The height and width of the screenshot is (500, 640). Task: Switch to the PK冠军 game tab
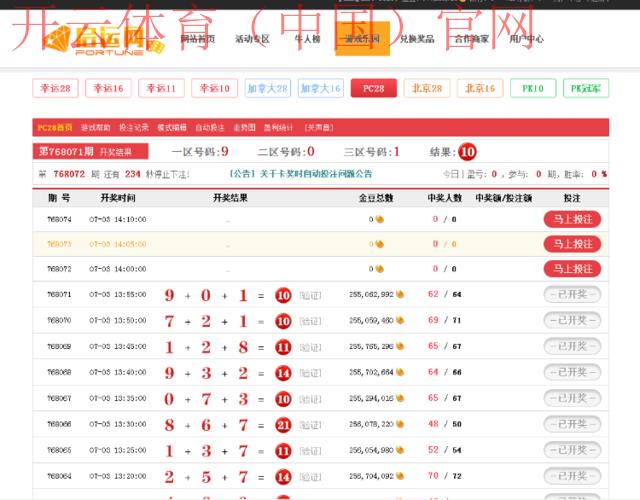(x=586, y=88)
